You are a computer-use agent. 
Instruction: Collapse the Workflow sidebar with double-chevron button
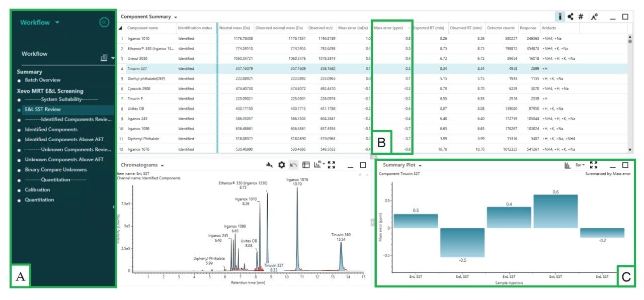[x=104, y=22]
